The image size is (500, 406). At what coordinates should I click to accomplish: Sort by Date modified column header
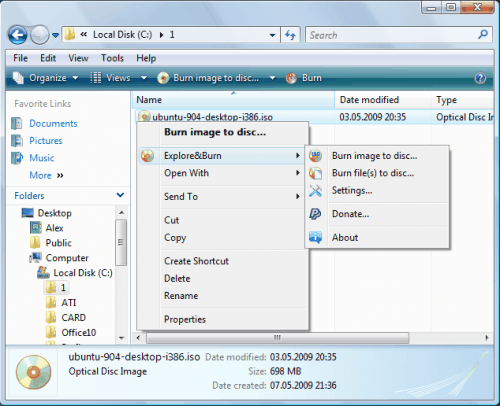point(383,100)
